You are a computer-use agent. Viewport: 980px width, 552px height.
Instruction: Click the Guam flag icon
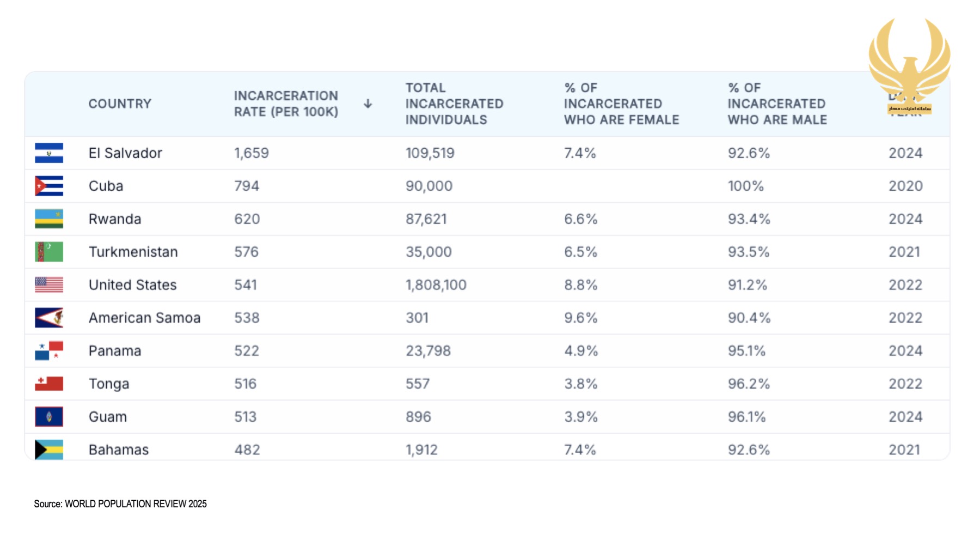point(49,417)
